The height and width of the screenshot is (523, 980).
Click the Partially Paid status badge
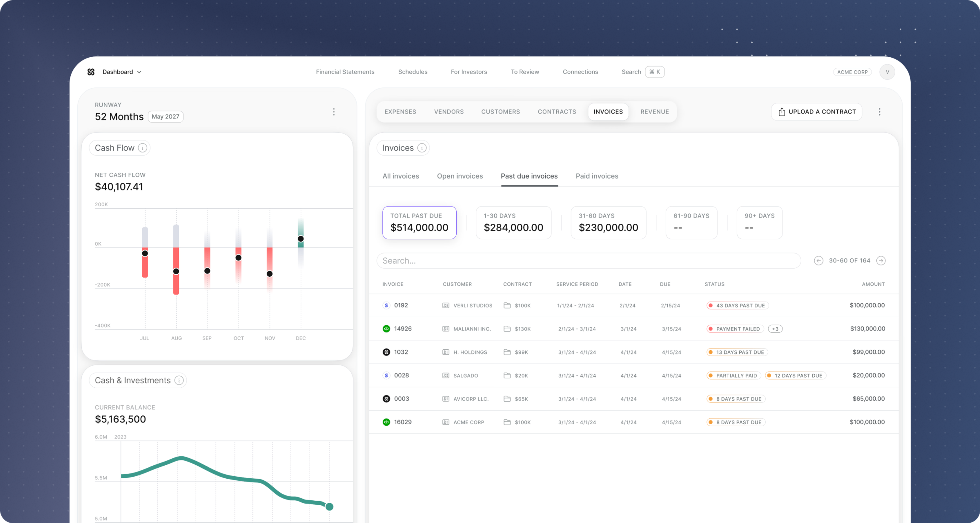tap(733, 376)
